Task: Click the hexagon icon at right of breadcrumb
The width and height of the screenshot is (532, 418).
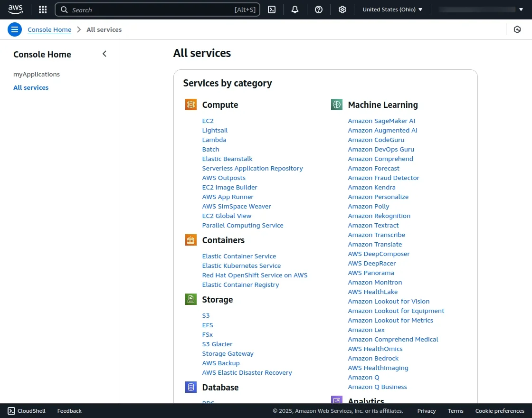Action: pyautogui.click(x=517, y=29)
